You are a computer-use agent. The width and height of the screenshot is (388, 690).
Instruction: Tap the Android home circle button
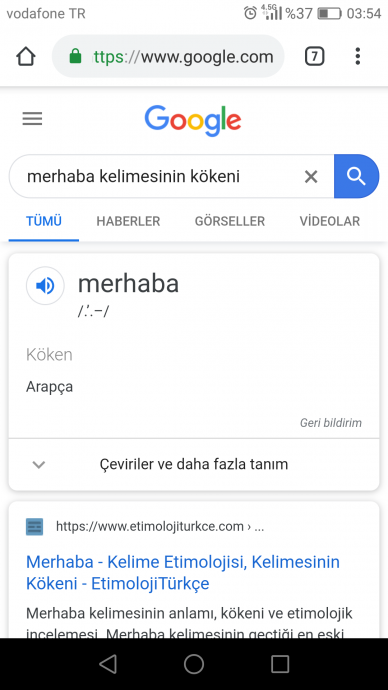(x=194, y=664)
